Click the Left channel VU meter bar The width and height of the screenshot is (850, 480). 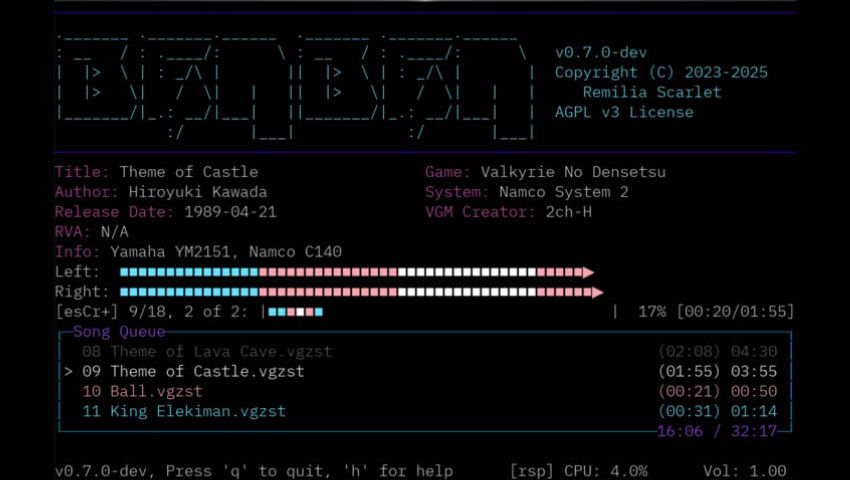pos(357,272)
